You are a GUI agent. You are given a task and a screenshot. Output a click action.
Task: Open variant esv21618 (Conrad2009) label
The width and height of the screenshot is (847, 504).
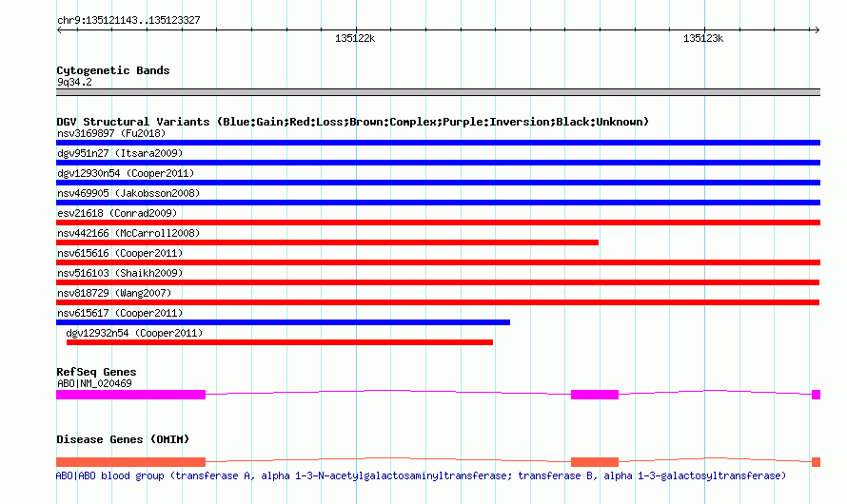click(x=117, y=213)
